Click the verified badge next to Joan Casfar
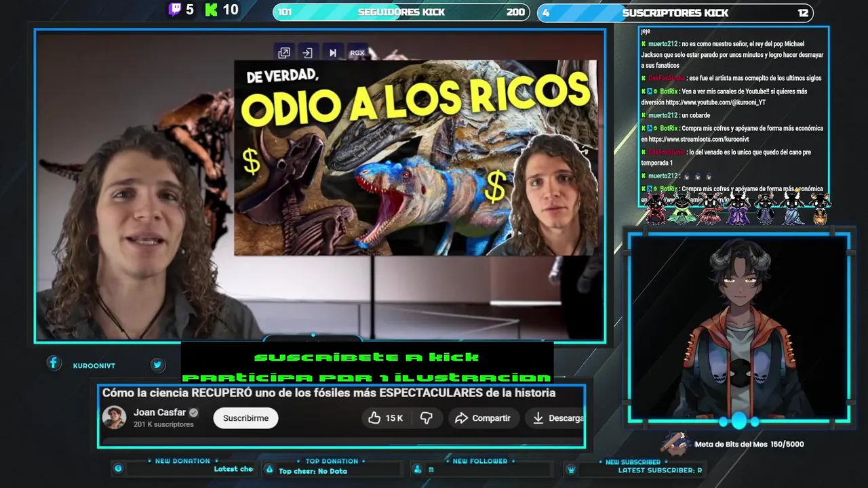The image size is (868, 488). tap(194, 412)
